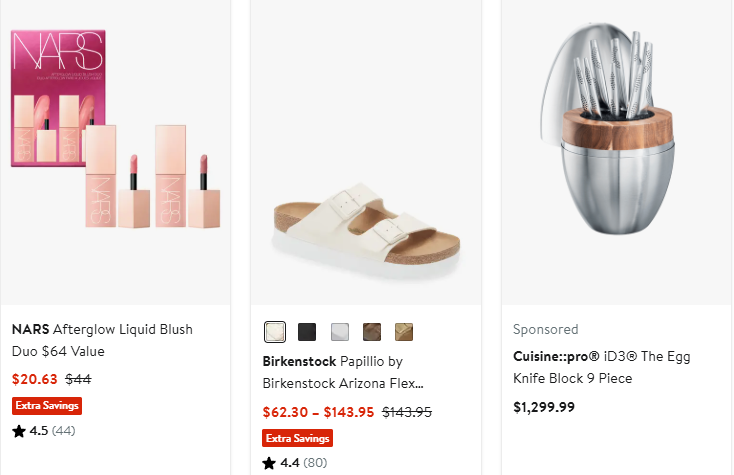734x475 pixels.
Task: Click the Extra Savings badge on NARS blush
Action: (47, 406)
